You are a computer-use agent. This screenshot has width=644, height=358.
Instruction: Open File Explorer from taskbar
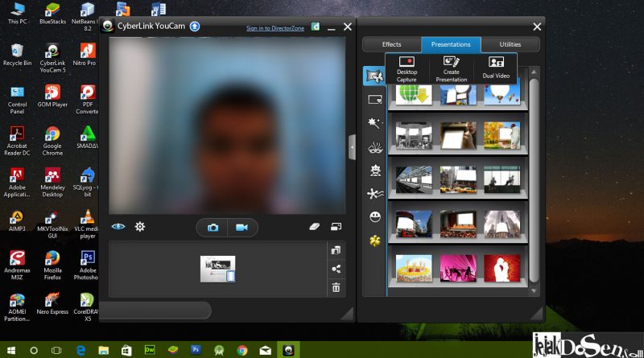104,350
